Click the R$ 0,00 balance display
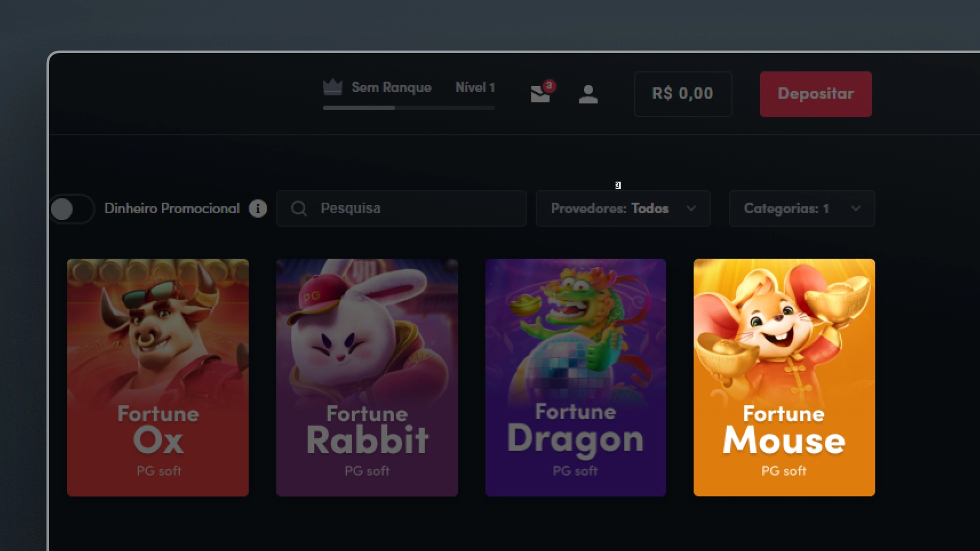The image size is (980, 551). click(x=682, y=94)
